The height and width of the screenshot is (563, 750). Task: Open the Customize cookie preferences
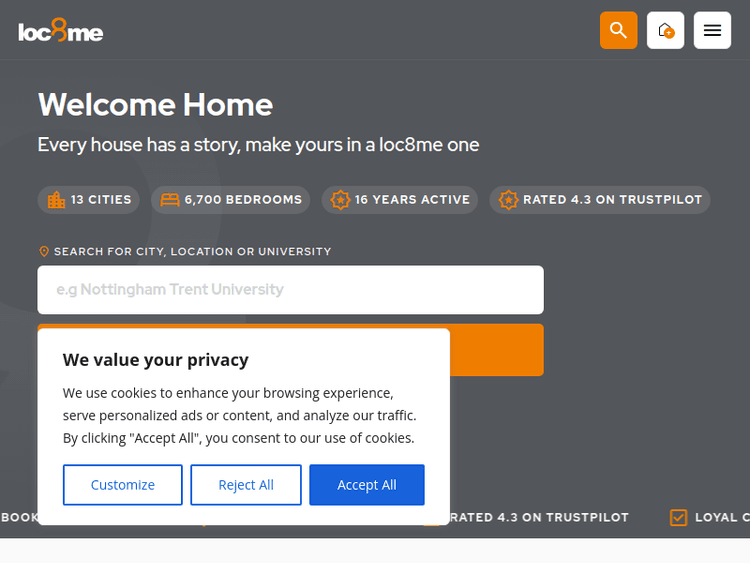pyautogui.click(x=123, y=485)
